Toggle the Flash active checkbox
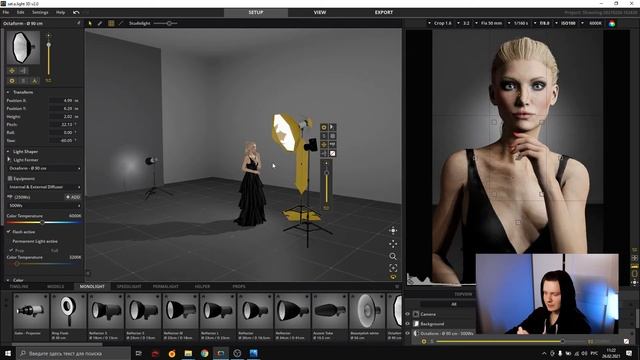Image resolution: width=640 pixels, height=360 pixels. [x=9, y=232]
